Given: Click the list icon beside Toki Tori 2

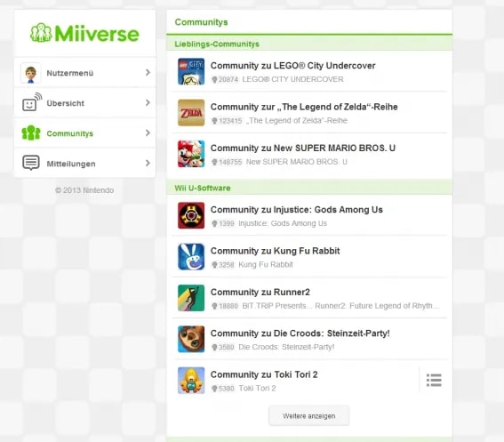Looking at the screenshot, I should click(x=434, y=381).
